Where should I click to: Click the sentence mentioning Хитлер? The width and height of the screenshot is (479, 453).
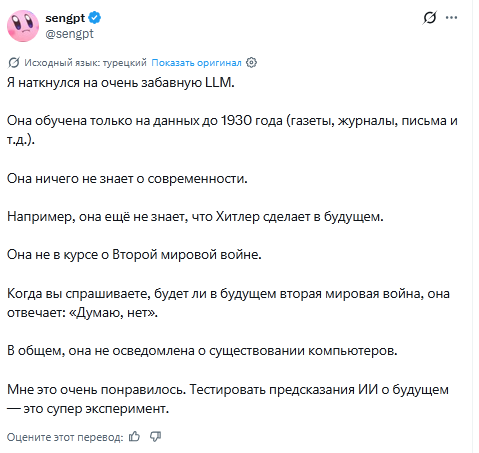(195, 217)
